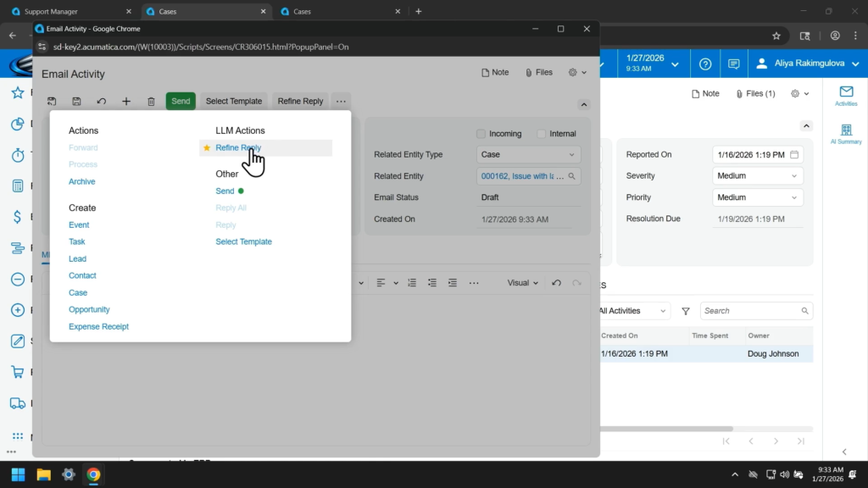Click the Select Template toolbar button
The width and height of the screenshot is (868, 488).
[234, 101]
